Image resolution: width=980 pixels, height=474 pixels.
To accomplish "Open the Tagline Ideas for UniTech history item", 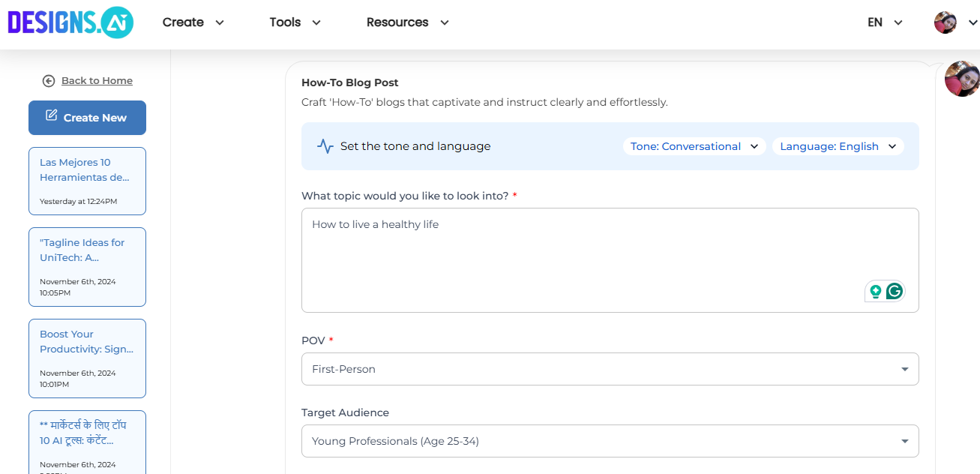I will [x=87, y=266].
